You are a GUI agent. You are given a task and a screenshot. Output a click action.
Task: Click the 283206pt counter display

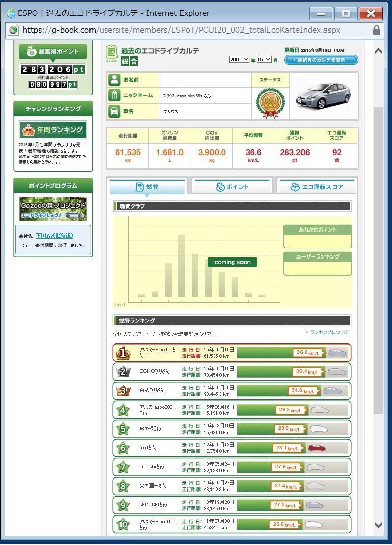[53, 69]
